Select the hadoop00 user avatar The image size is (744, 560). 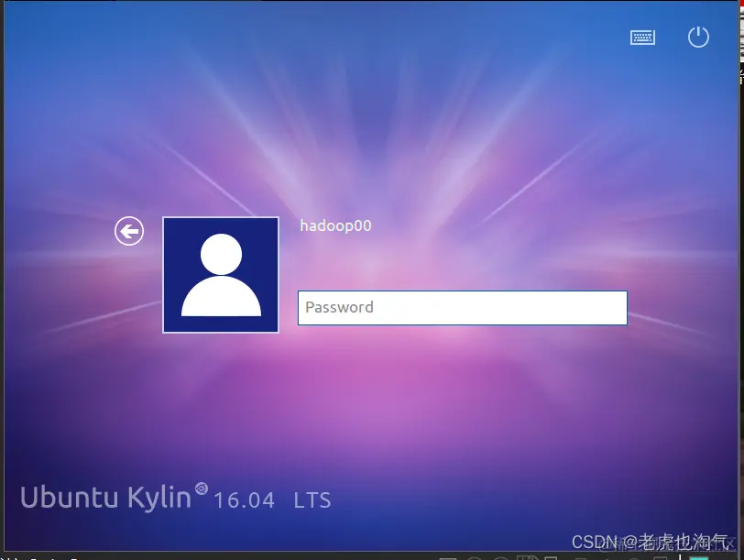tap(221, 275)
